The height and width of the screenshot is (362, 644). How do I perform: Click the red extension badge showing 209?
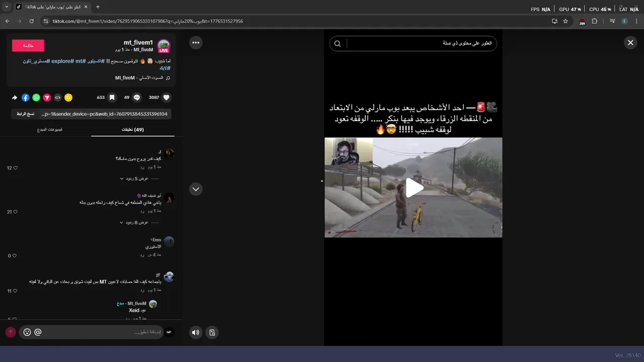pyautogui.click(x=582, y=22)
